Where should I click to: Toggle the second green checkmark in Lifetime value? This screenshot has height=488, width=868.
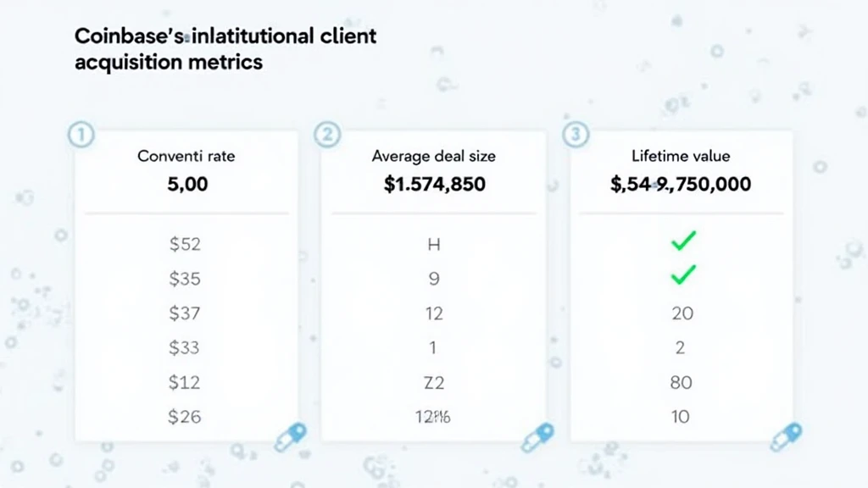(x=682, y=274)
